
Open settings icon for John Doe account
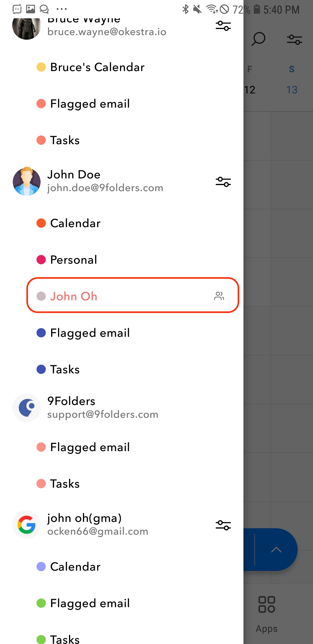(223, 182)
